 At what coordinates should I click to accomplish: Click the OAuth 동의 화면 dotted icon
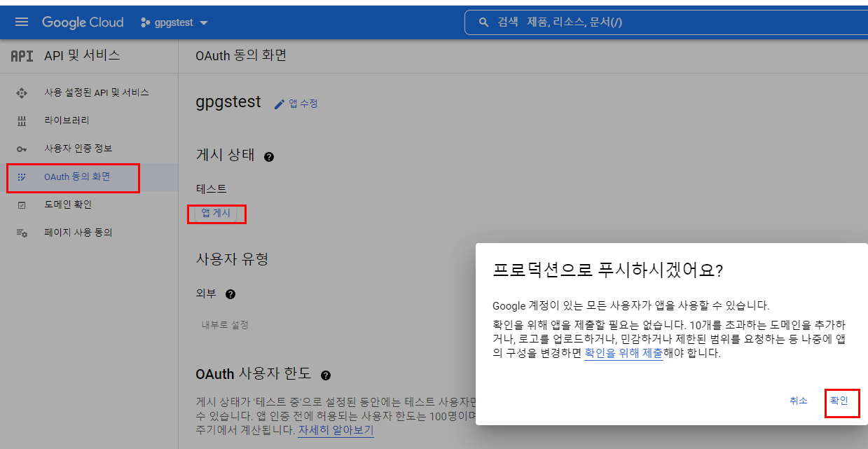(x=21, y=177)
